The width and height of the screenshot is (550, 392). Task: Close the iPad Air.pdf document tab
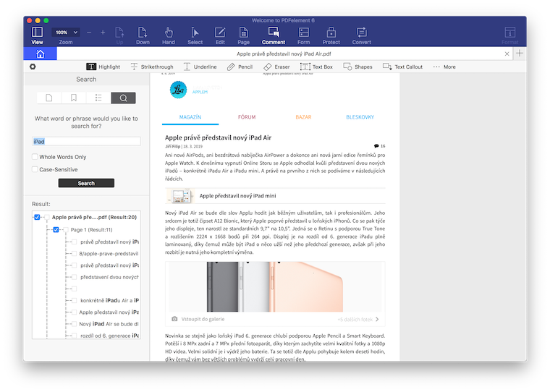(x=507, y=54)
